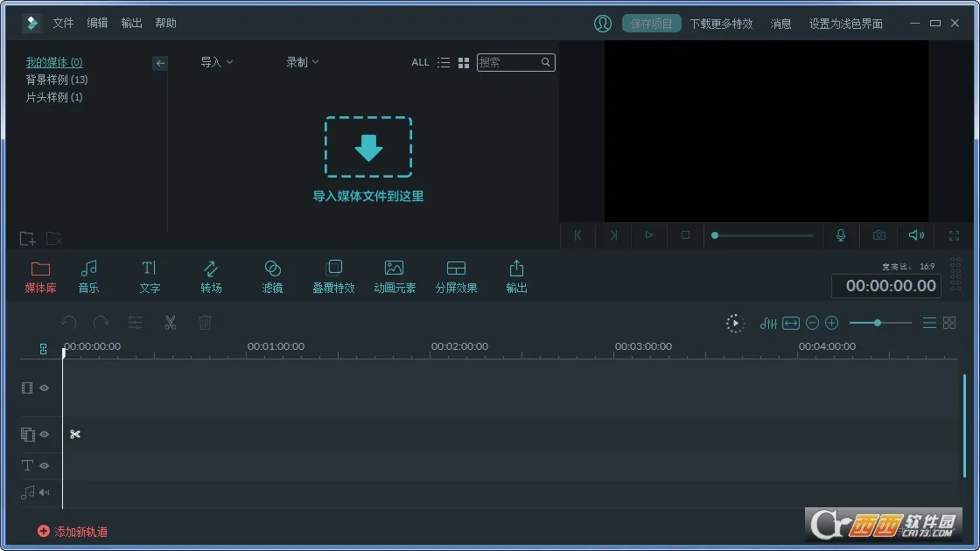980x551 pixels.
Task: Select the 文字 text panel
Action: click(x=150, y=275)
